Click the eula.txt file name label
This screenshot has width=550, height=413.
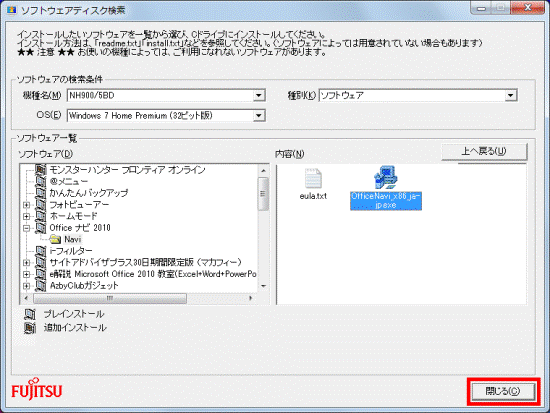[x=313, y=196]
